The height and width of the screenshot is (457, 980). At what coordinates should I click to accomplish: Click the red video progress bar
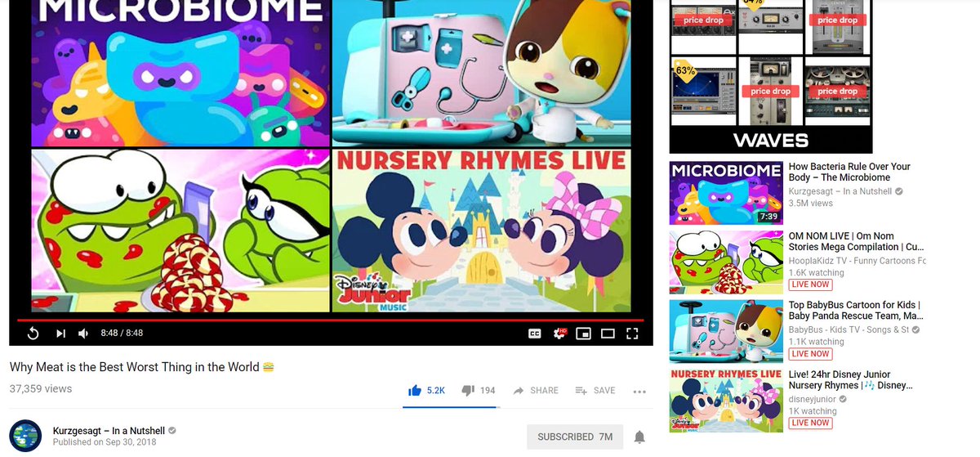[330, 320]
